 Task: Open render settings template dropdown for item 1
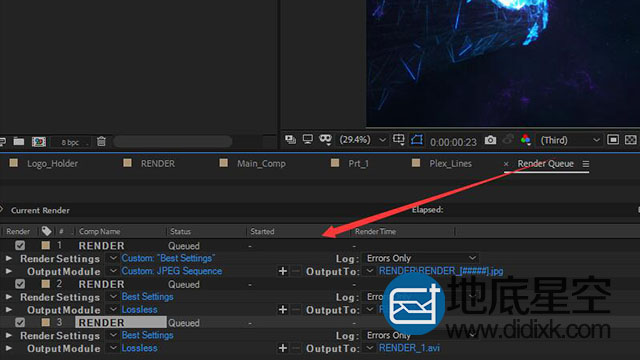tap(113, 258)
